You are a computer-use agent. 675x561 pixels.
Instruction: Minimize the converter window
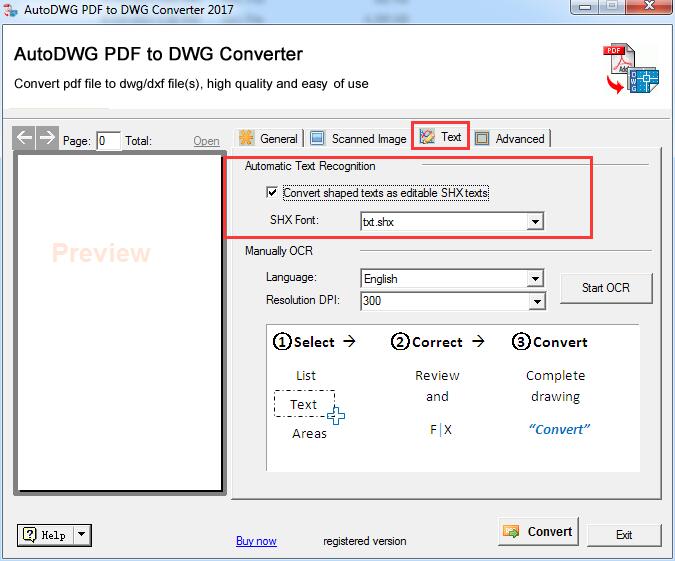(585, 7)
